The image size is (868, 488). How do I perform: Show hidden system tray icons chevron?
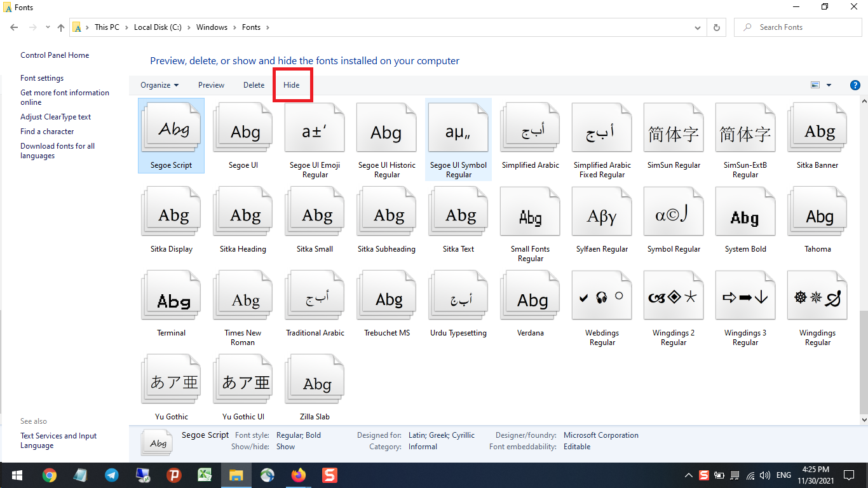pos(688,475)
